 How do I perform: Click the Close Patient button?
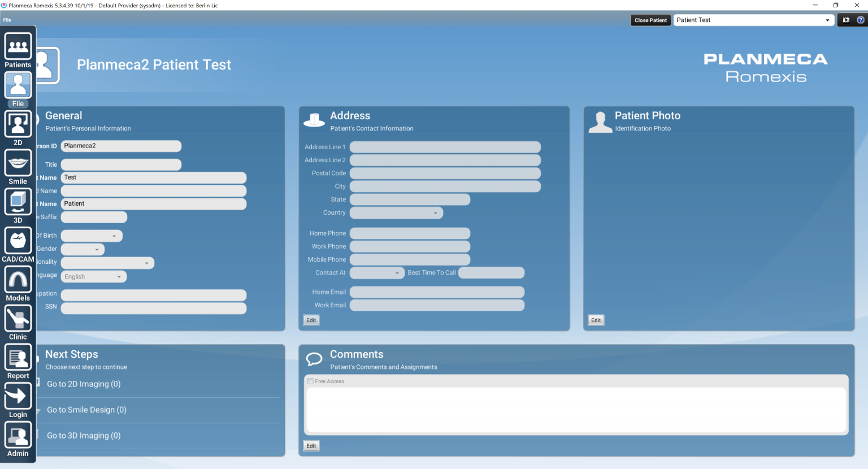tap(650, 20)
